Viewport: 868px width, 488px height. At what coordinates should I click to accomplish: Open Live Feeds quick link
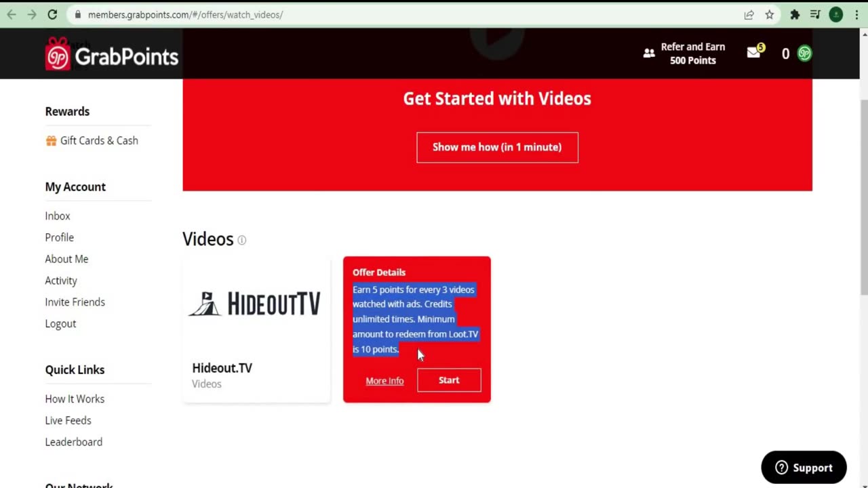point(68,421)
